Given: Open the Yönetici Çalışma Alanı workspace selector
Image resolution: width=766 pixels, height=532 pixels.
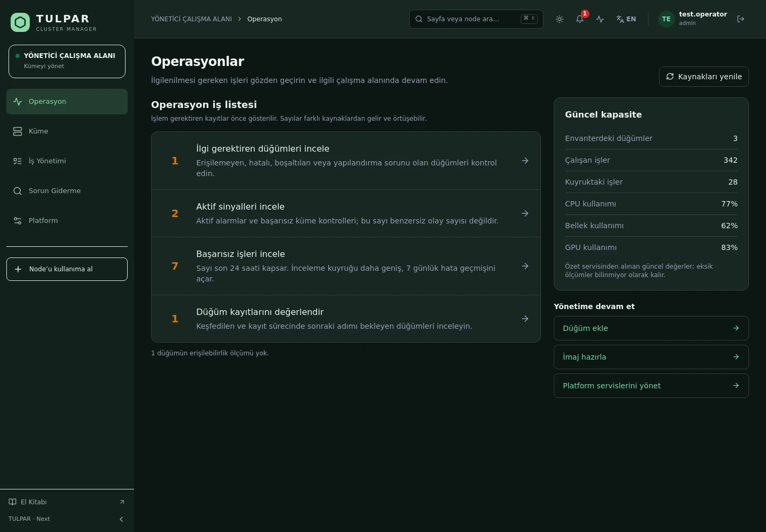Looking at the screenshot, I should pyautogui.click(x=67, y=61).
